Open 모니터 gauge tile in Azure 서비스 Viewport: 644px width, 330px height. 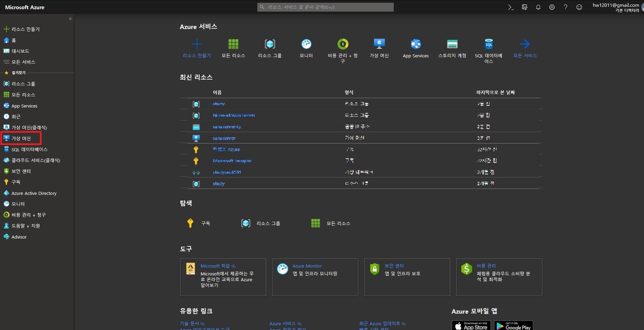tap(306, 48)
